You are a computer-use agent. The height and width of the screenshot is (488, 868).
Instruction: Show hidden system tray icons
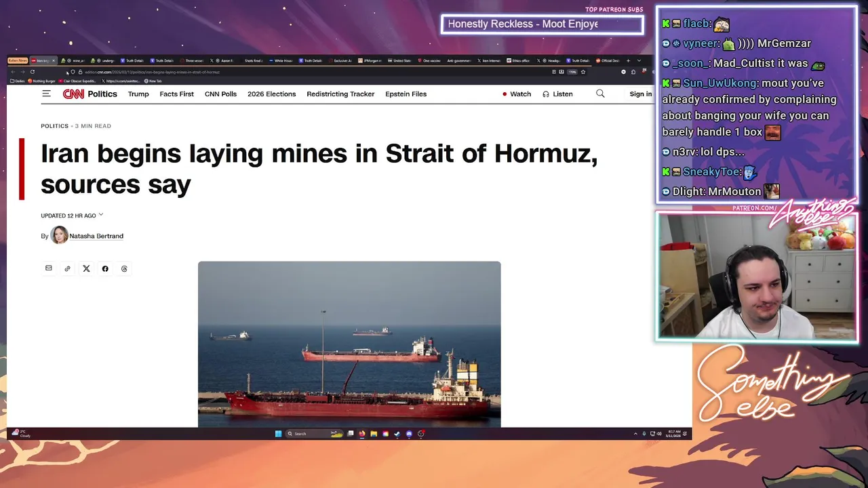click(635, 434)
